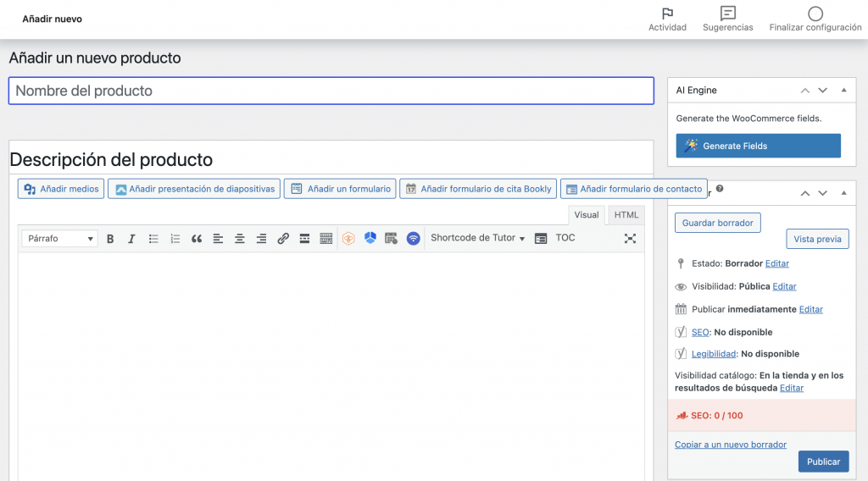Insert a bulleted list

coord(153,239)
